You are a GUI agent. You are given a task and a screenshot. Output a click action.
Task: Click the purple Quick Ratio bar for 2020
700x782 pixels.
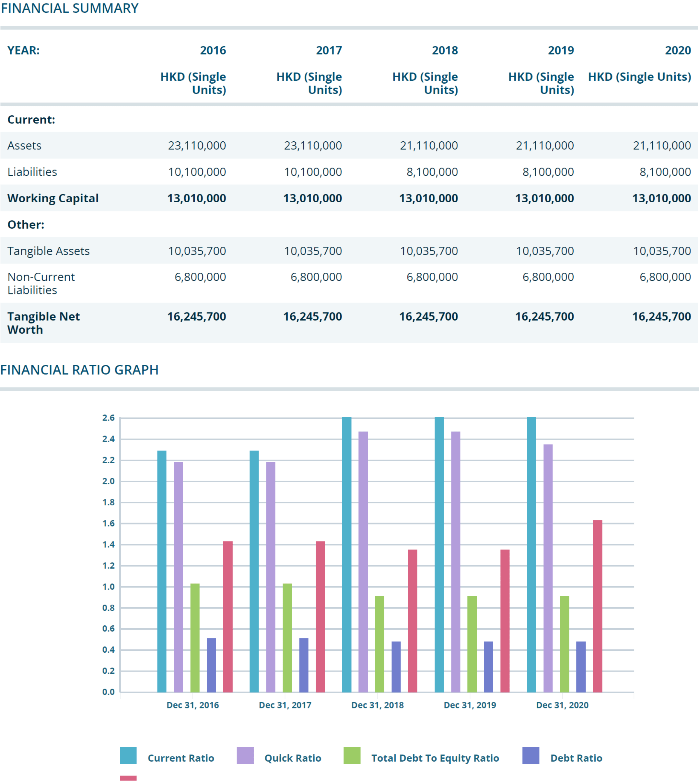click(548, 568)
